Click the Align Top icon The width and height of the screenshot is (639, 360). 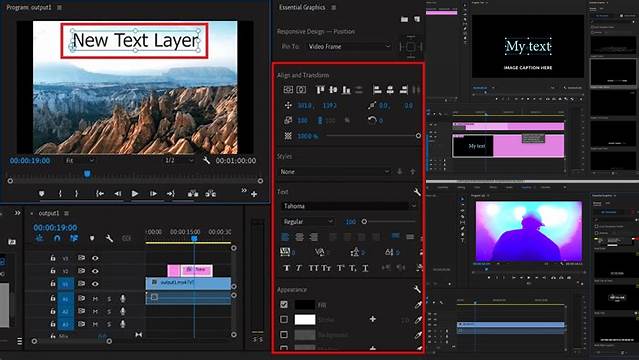pyautogui.click(x=320, y=90)
